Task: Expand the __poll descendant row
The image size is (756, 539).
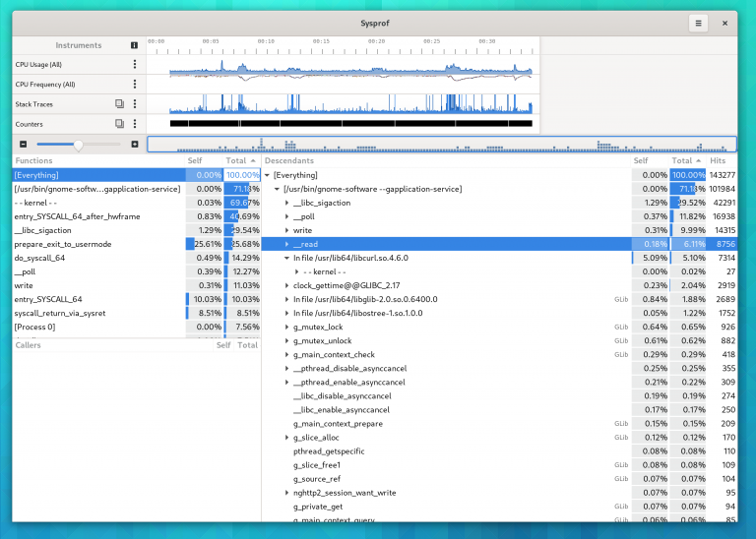Action: 287,216
